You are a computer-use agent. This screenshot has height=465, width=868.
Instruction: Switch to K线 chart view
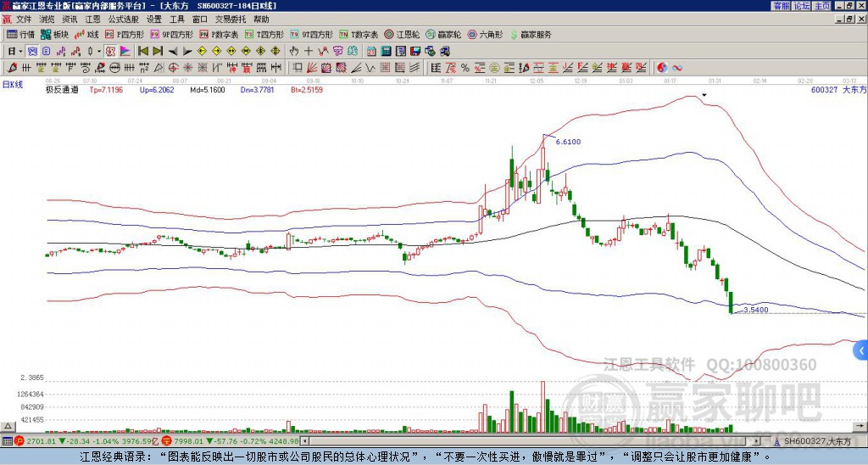click(86, 34)
